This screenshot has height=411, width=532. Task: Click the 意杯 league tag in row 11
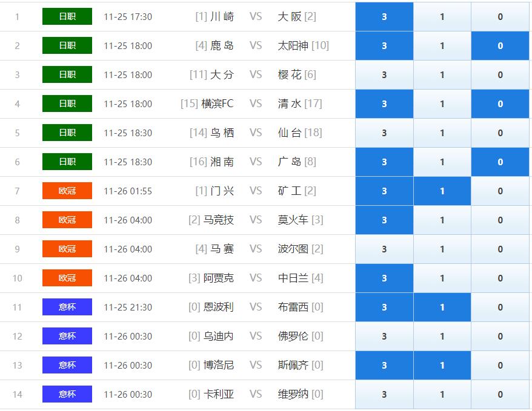67,307
